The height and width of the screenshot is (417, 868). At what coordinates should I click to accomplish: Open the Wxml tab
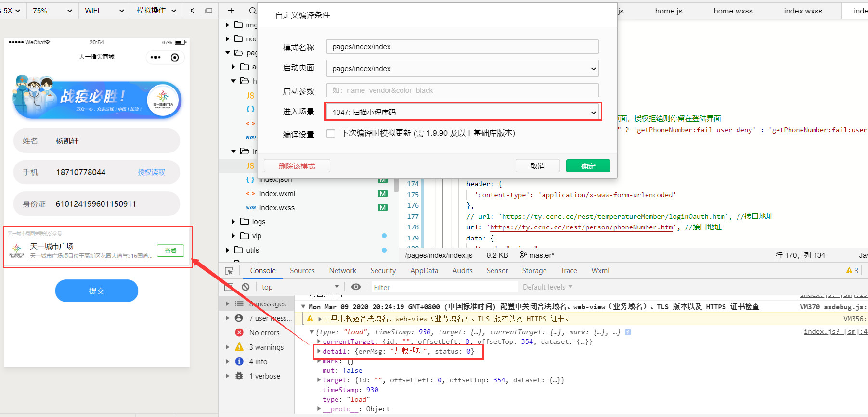click(x=600, y=271)
